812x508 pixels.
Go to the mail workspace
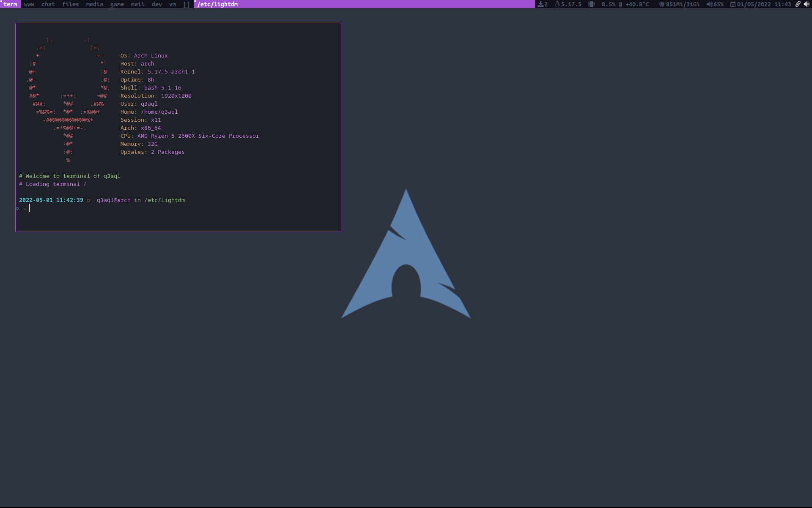coord(138,4)
